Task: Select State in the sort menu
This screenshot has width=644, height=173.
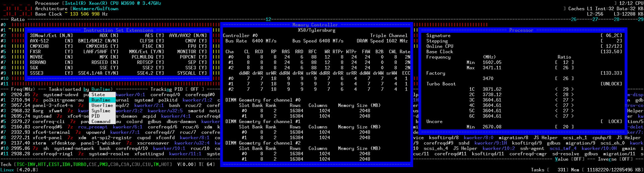Action: (102, 95)
